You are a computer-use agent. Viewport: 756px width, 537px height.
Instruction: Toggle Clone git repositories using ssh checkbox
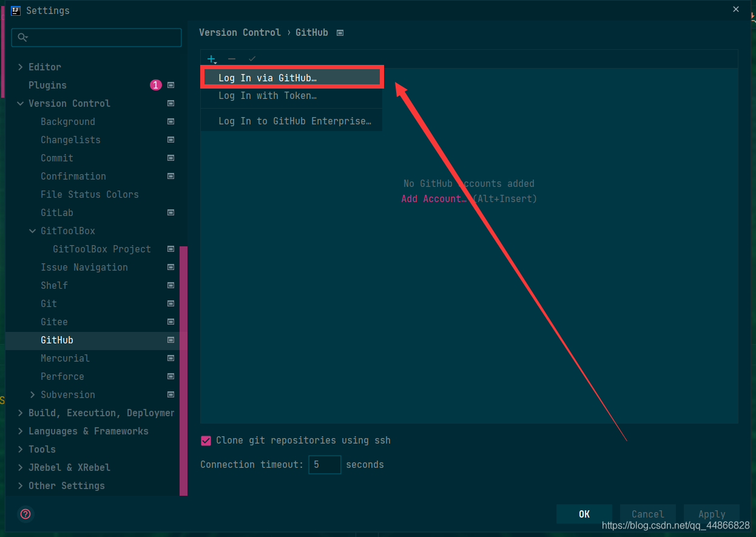click(206, 441)
